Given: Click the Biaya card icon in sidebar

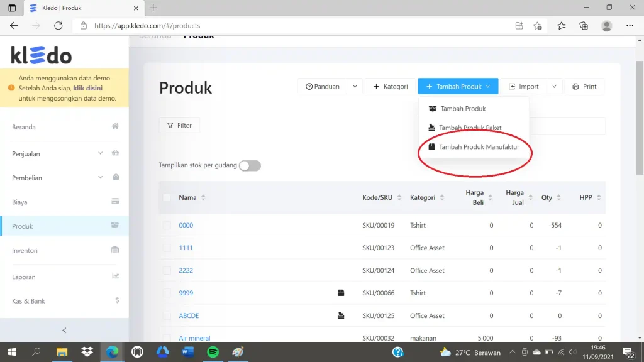Looking at the screenshot, I should (x=116, y=202).
